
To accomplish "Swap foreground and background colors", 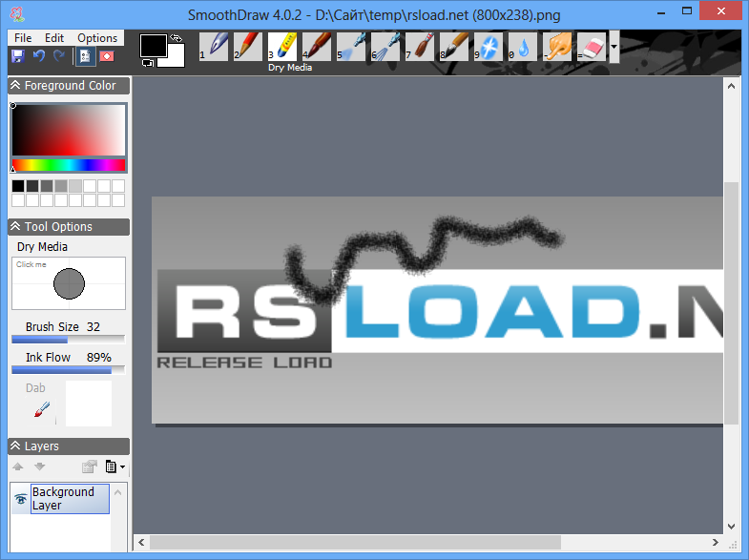I will pos(177,38).
